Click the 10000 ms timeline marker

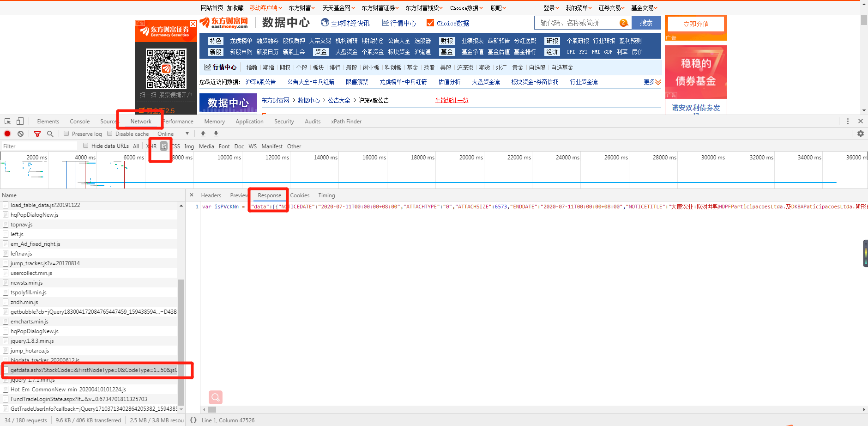[x=229, y=158]
